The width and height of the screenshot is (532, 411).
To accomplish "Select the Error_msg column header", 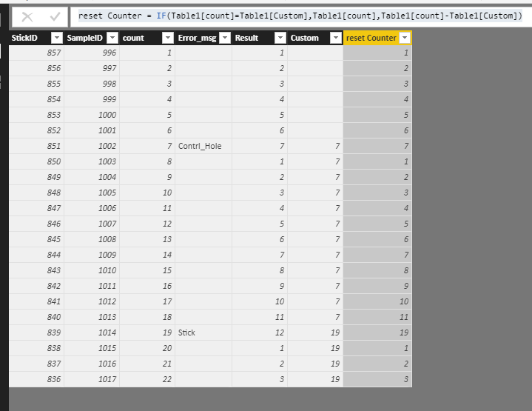I will point(203,38).
